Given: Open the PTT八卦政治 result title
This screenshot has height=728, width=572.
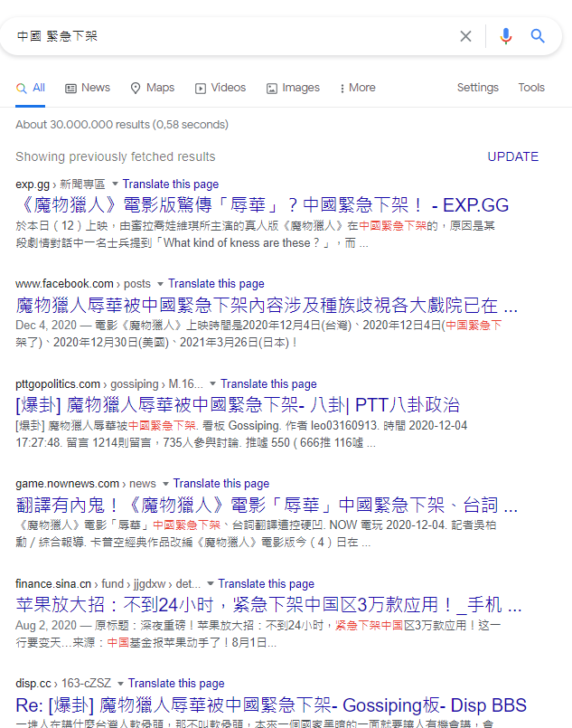Looking at the screenshot, I should pyautogui.click(x=238, y=405).
